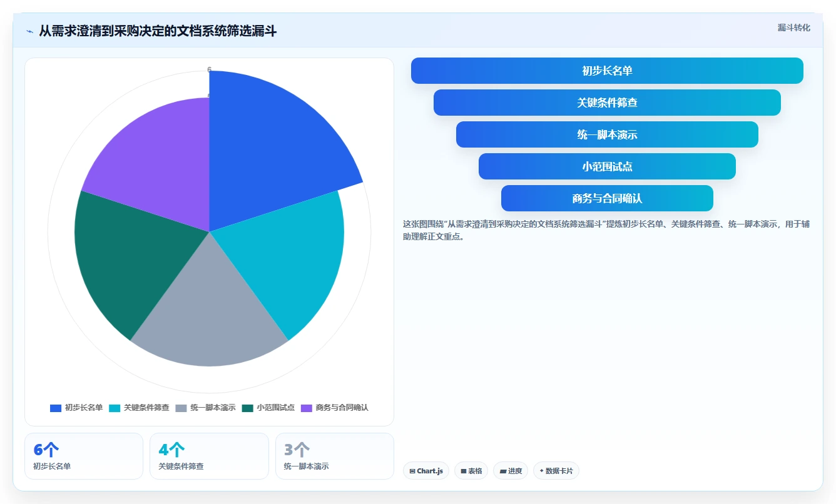836x504 pixels.
Task: Click the 漏斗转化 label in header
Action: pos(793,28)
